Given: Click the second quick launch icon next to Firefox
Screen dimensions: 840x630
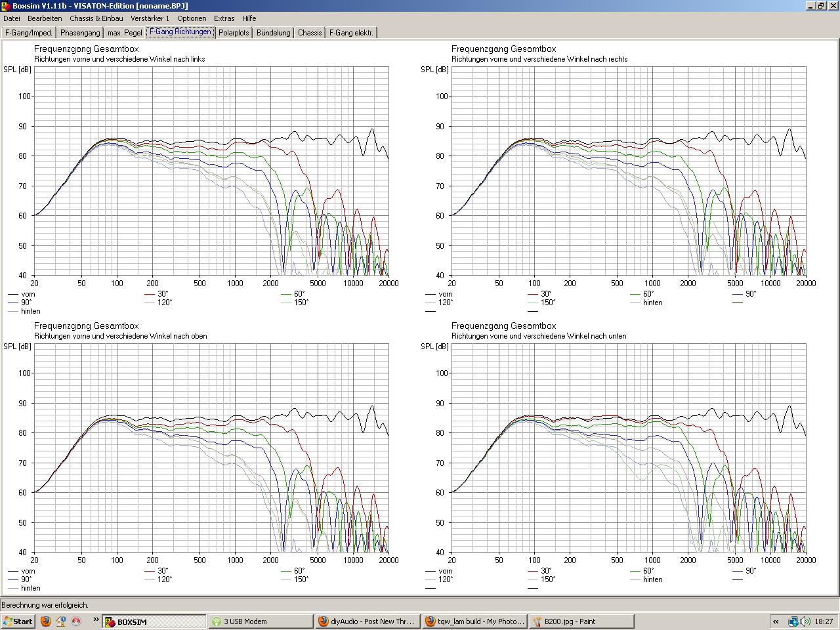Looking at the screenshot, I should pyautogui.click(x=61, y=621).
